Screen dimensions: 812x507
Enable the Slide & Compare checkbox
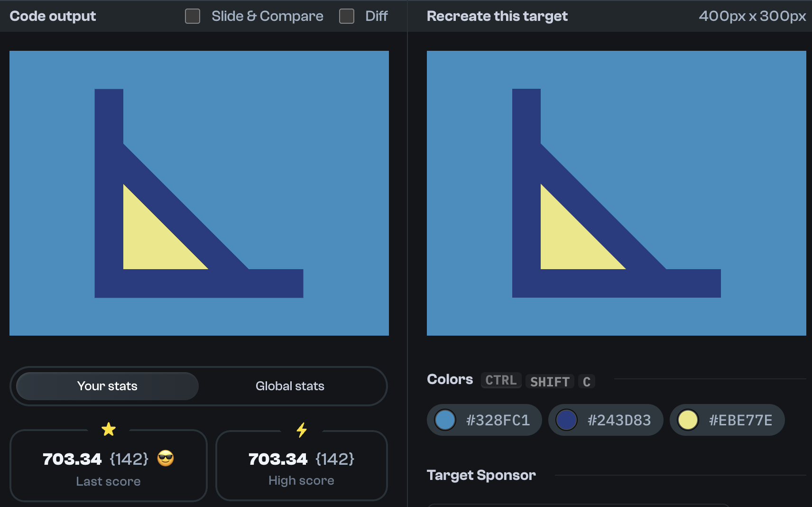pyautogui.click(x=192, y=16)
